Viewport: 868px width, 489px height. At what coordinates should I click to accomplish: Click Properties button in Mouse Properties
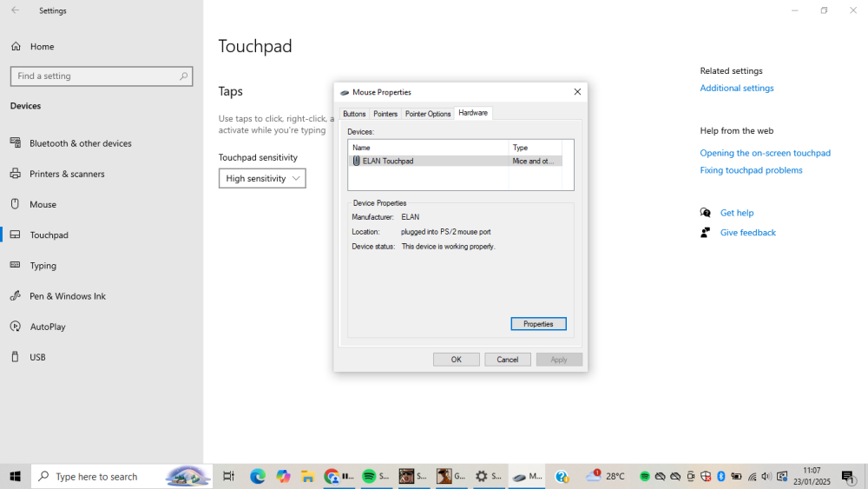tap(539, 324)
